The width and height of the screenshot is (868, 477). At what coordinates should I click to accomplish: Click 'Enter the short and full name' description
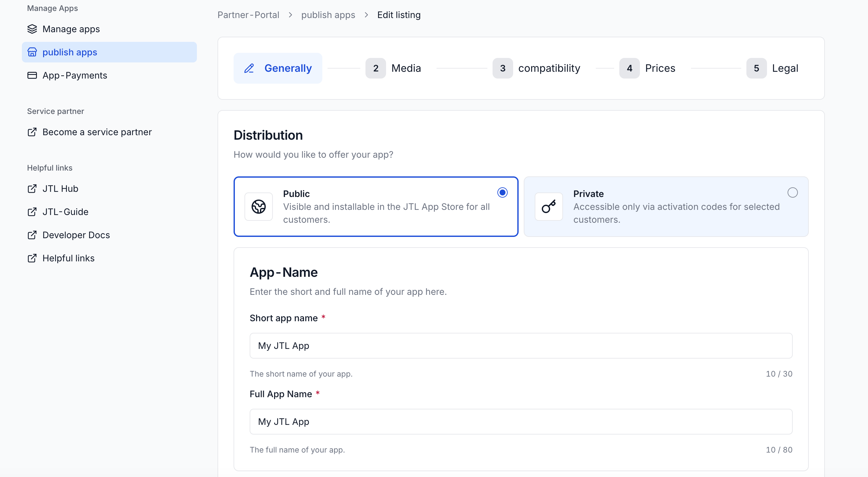coord(348,292)
